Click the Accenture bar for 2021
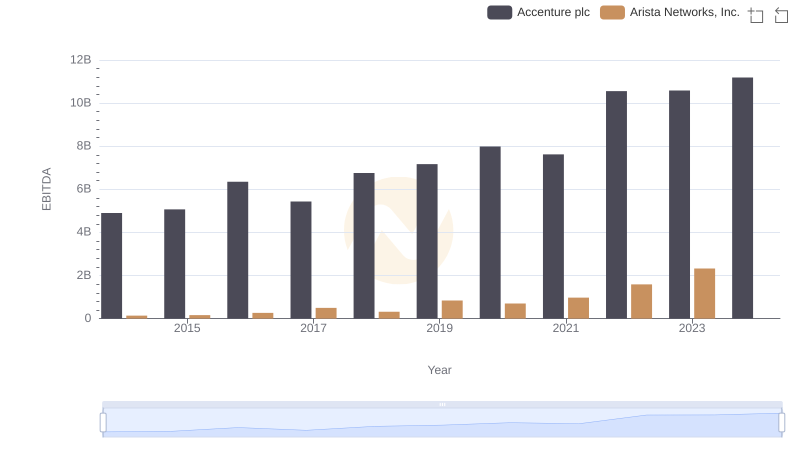Viewport: 800px width, 461px height. coord(554,236)
